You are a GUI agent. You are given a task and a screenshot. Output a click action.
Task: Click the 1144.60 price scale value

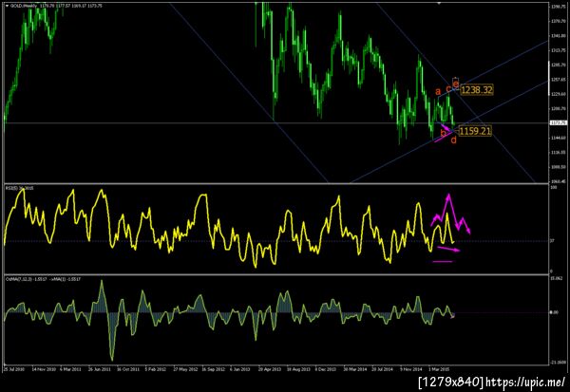pyautogui.click(x=559, y=138)
